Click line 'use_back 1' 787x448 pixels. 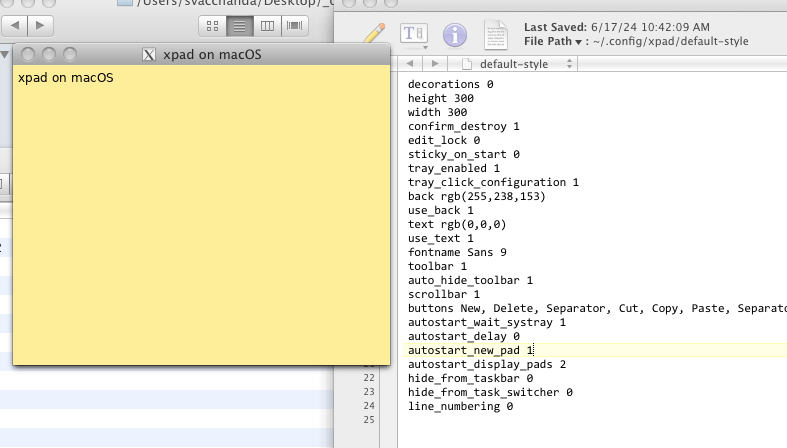440,211
